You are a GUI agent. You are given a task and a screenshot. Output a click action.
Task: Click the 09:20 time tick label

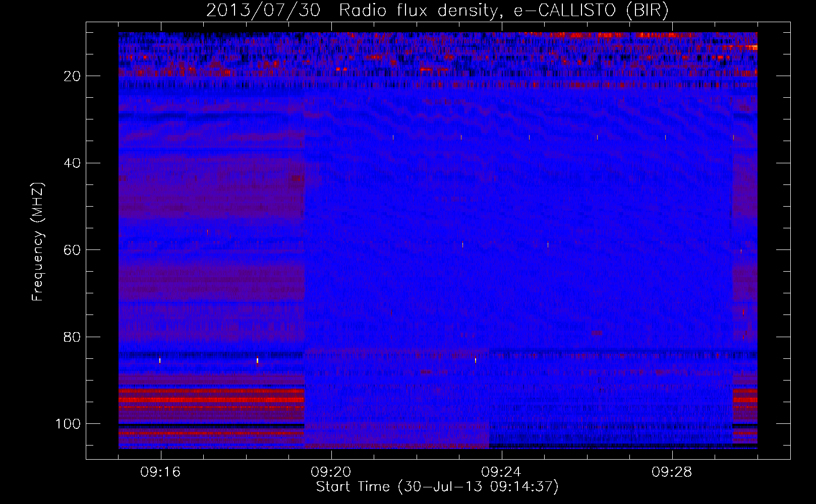pyautogui.click(x=331, y=472)
